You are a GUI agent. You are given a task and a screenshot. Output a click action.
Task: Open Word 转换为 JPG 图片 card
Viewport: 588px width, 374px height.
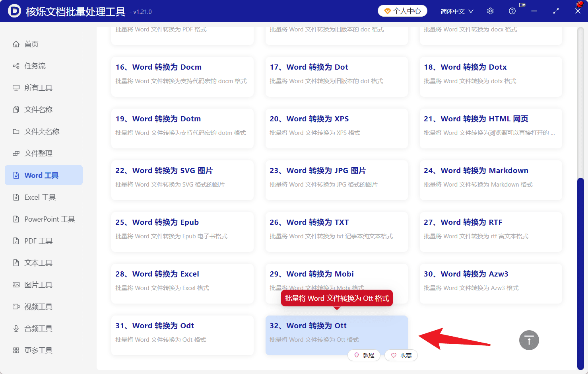click(x=337, y=180)
